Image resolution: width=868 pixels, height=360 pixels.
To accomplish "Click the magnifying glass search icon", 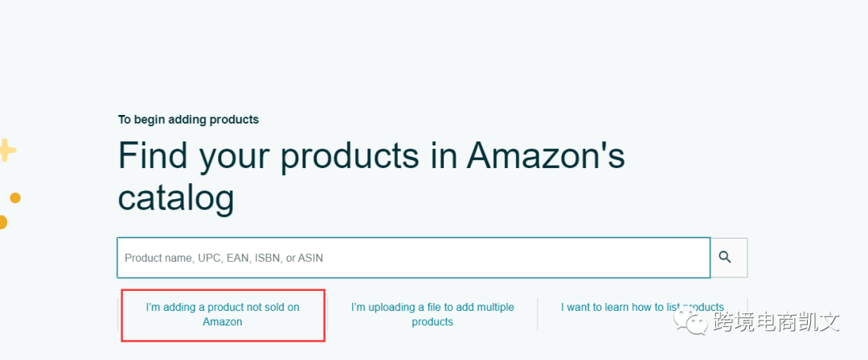I will coord(725,257).
